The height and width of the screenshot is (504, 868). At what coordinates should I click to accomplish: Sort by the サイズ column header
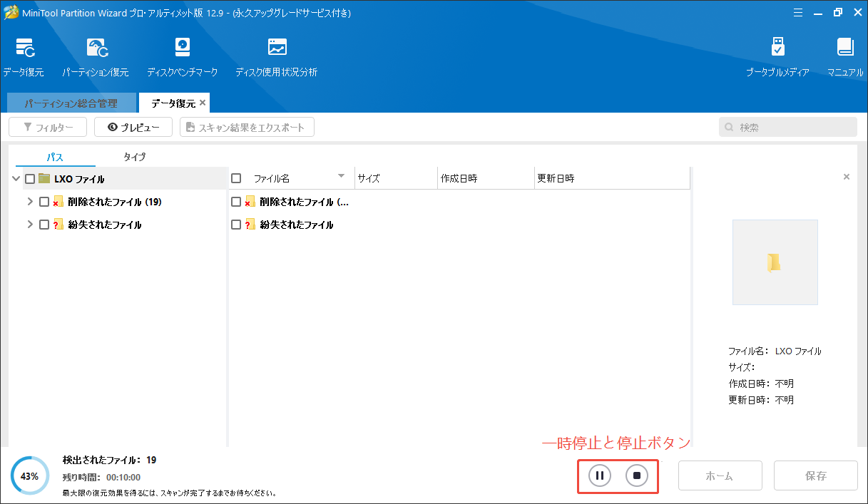[396, 179]
